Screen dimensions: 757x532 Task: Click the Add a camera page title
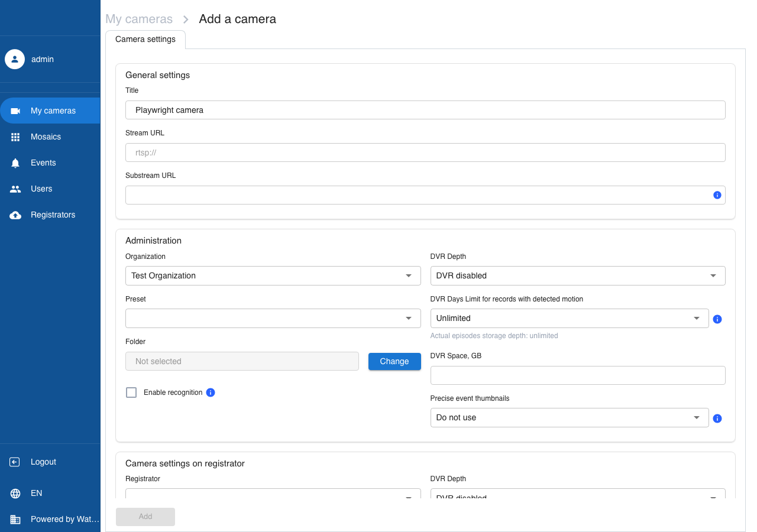(237, 19)
